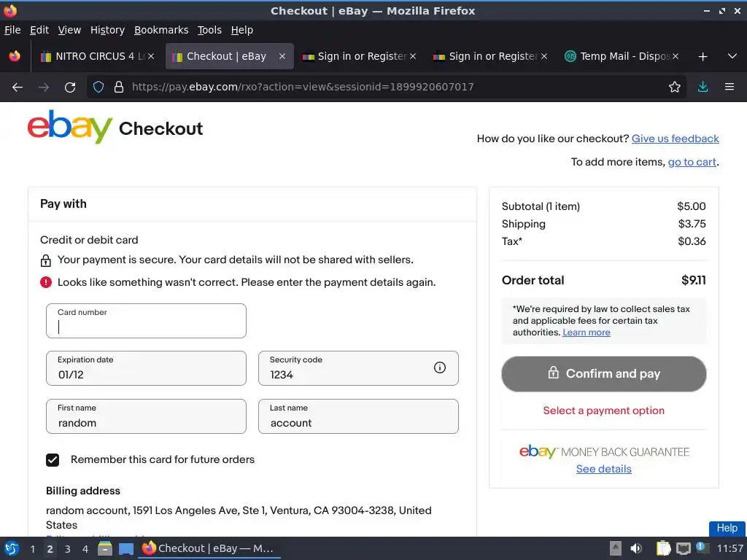Bookmark this page with star icon
747x560 pixels.
tap(675, 87)
